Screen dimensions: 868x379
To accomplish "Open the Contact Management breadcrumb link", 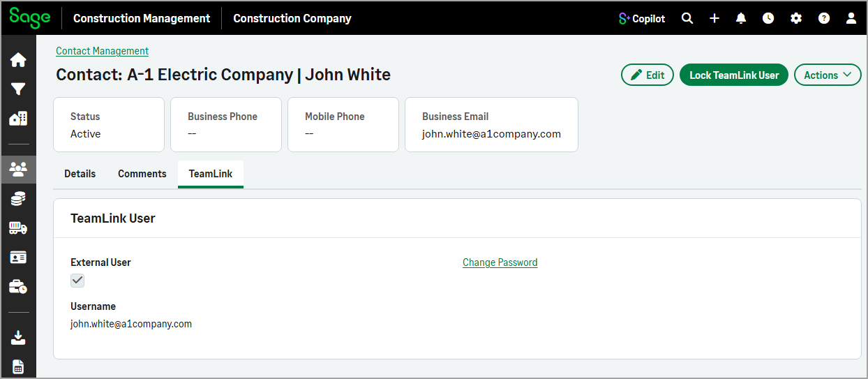I will 102,51.
